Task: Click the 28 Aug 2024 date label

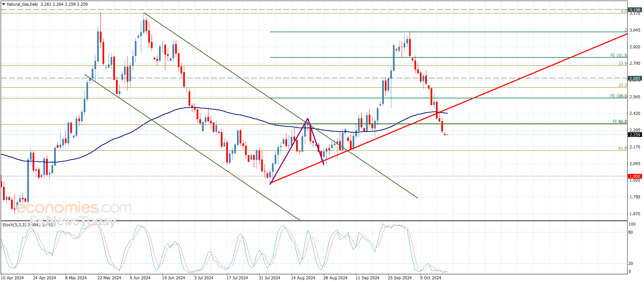Action: [335, 278]
